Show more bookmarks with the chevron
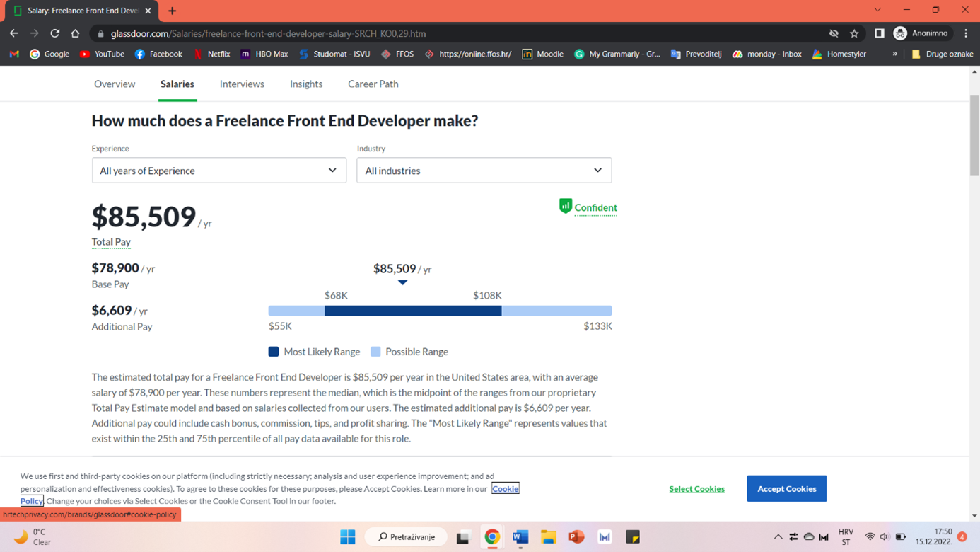 [894, 54]
